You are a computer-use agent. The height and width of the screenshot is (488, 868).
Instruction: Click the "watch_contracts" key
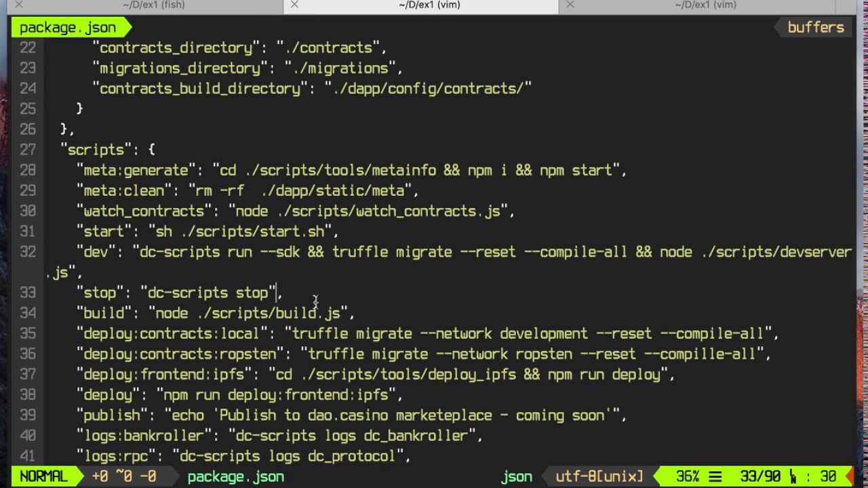point(144,211)
